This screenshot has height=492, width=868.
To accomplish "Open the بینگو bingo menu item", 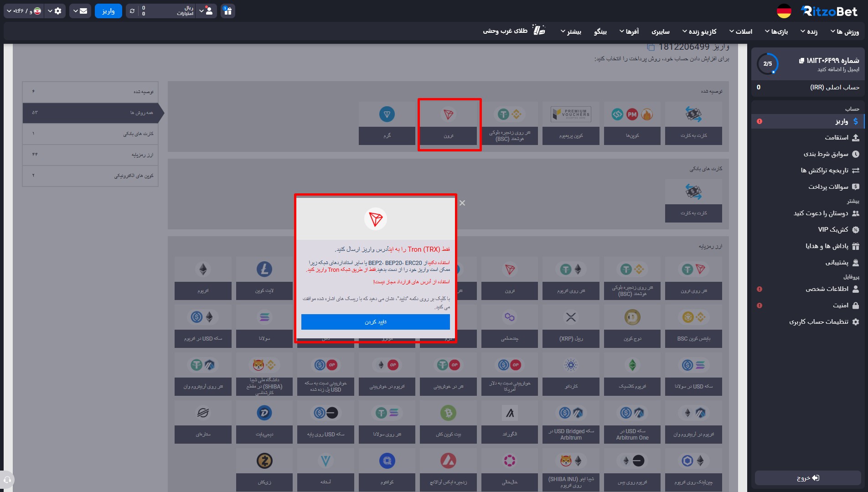I will click(x=600, y=31).
